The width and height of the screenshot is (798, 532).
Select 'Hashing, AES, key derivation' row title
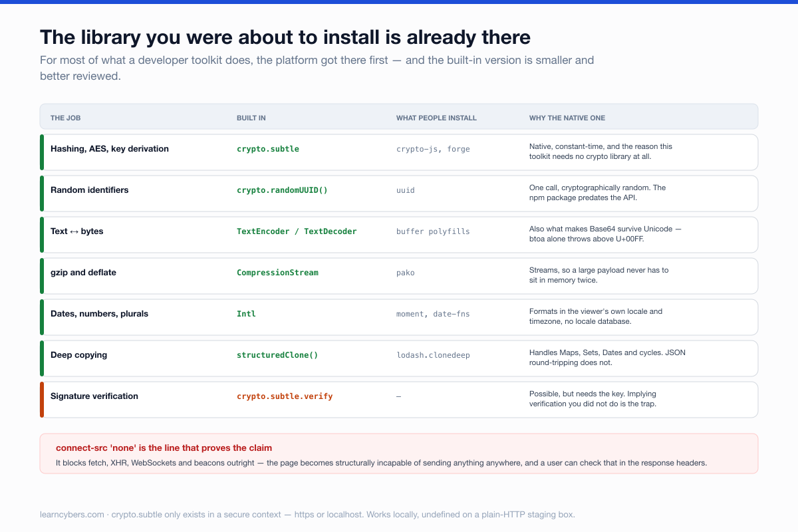pos(110,149)
